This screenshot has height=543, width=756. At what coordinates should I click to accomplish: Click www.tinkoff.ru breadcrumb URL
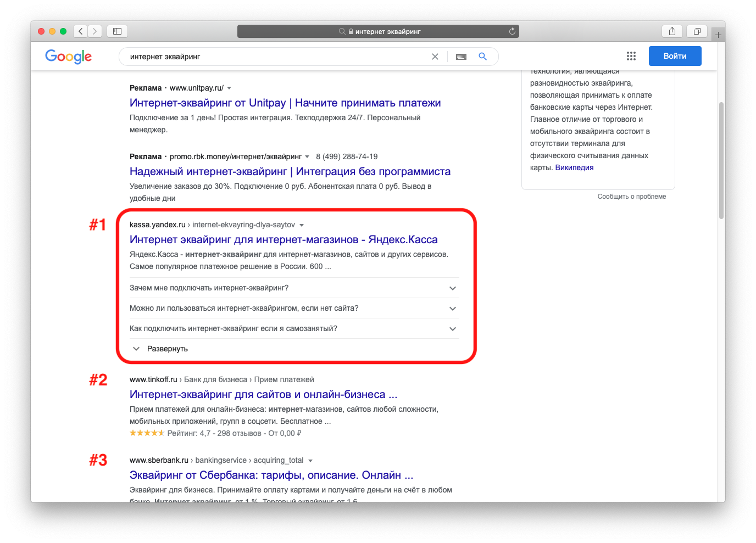pos(153,379)
